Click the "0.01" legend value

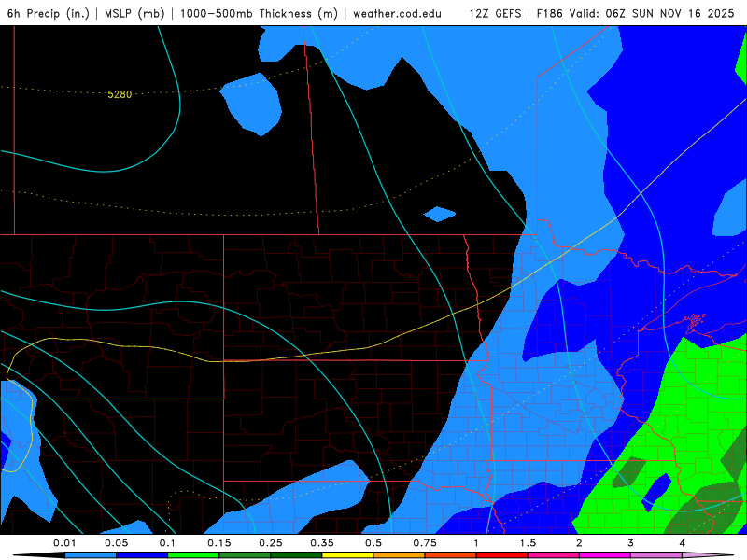coord(64,543)
